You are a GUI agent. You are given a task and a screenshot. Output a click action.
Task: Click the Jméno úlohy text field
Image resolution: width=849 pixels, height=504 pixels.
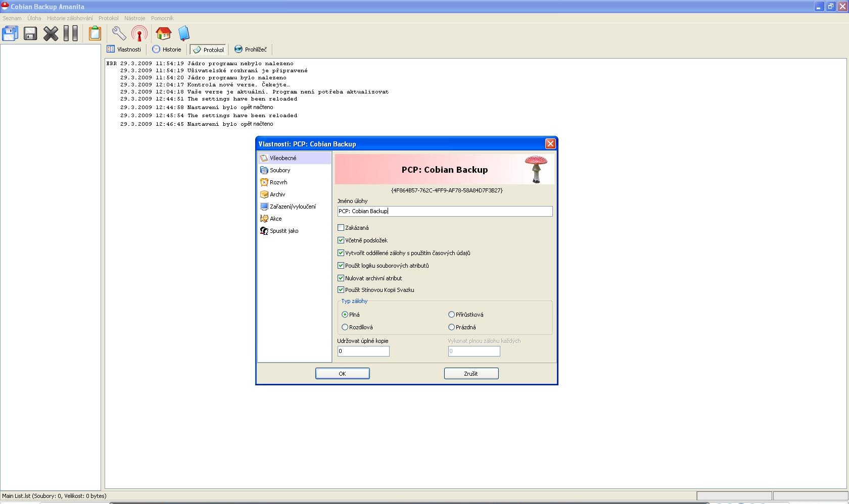[x=445, y=211]
